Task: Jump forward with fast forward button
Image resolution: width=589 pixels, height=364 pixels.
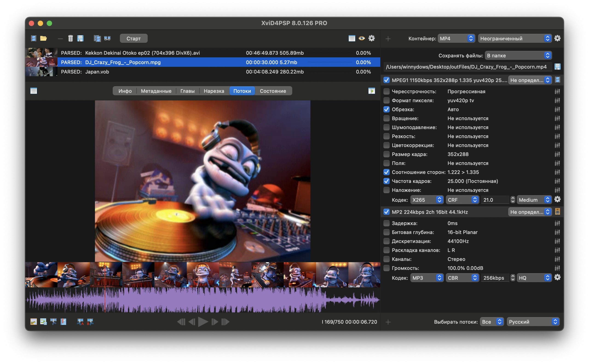Action: (225, 322)
